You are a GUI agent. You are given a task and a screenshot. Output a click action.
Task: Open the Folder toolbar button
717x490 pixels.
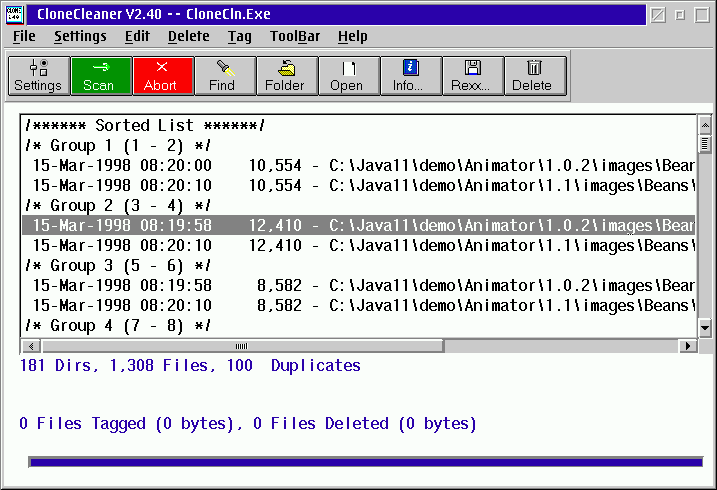tap(288, 76)
